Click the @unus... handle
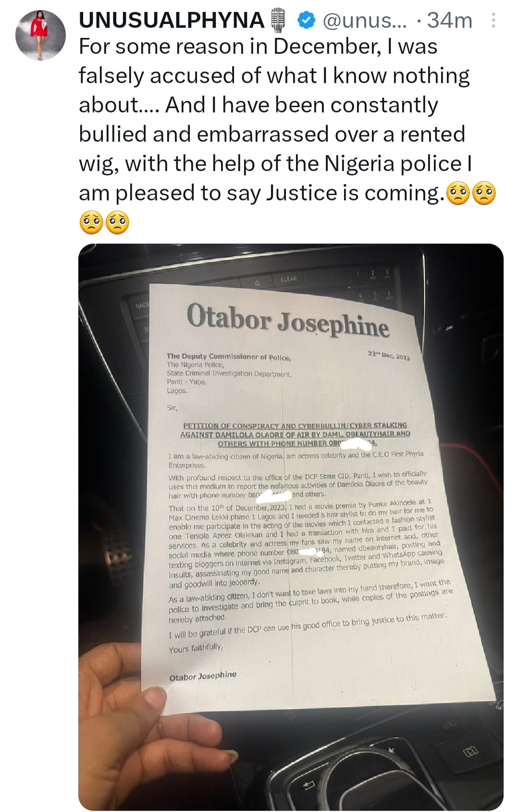 click(364, 21)
